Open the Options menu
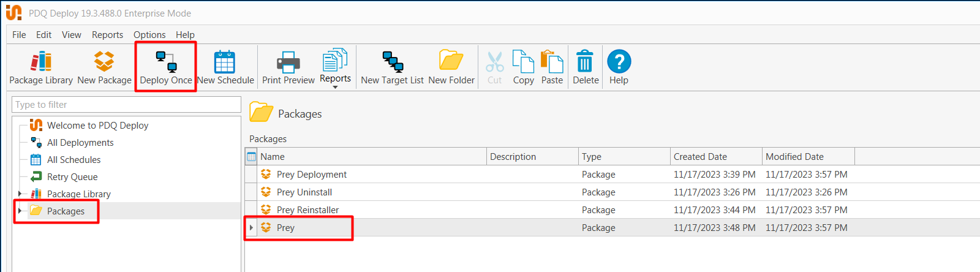The width and height of the screenshot is (980, 272). click(149, 35)
